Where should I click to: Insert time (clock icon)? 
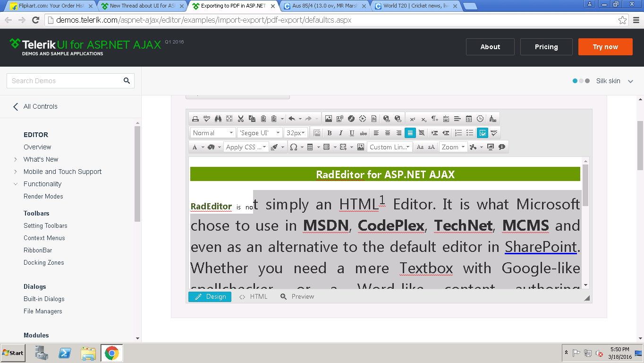pos(480,119)
